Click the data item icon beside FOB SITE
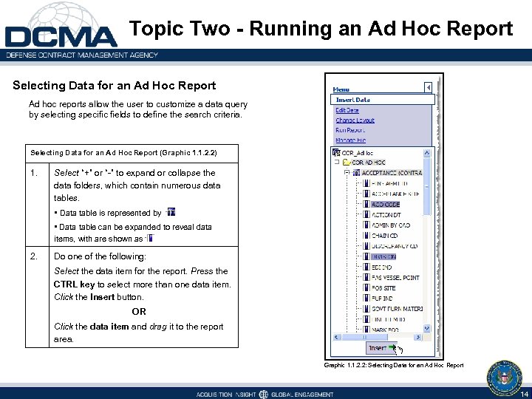This screenshot has height=399, width=532. pos(366,287)
